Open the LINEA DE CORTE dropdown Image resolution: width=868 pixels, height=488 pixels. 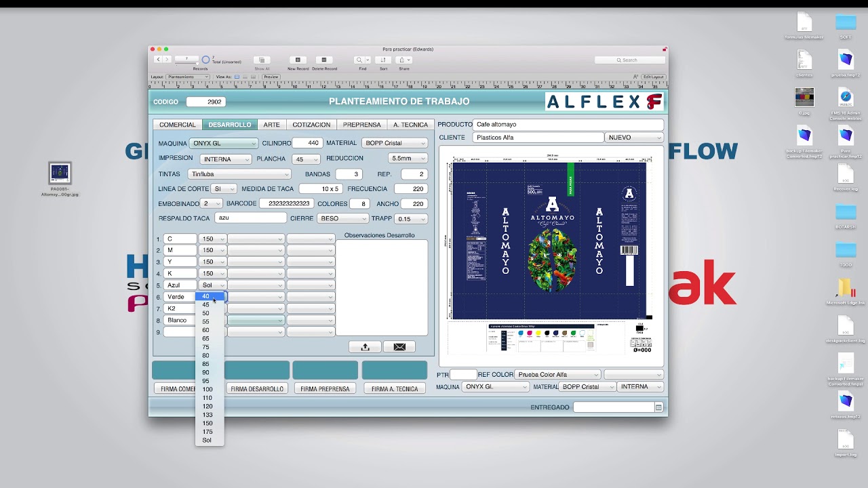click(x=223, y=189)
